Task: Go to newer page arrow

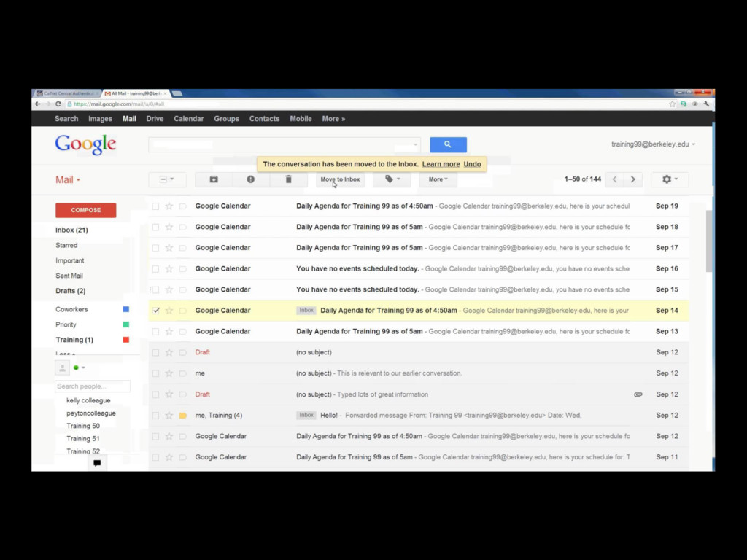Action: 614,179
